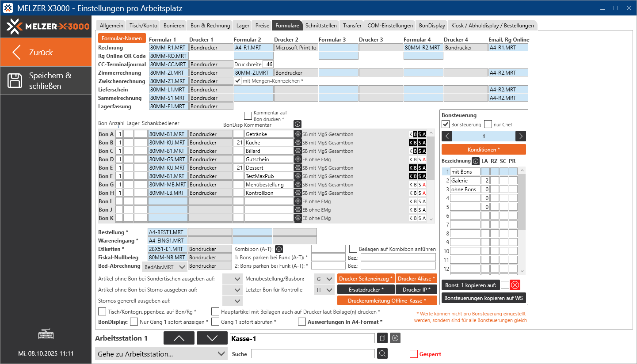
Task: Open the BonDisplay tab
Action: pos(432,26)
